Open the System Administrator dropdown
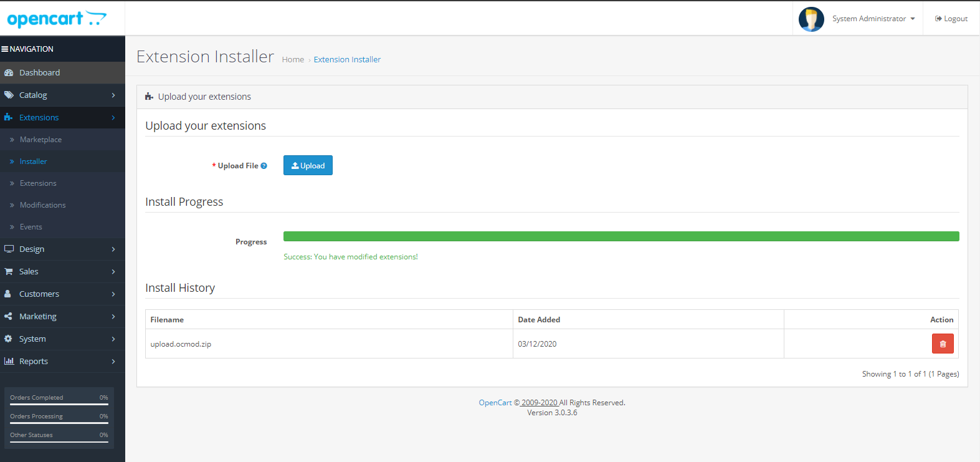This screenshot has height=462, width=980. click(x=873, y=19)
